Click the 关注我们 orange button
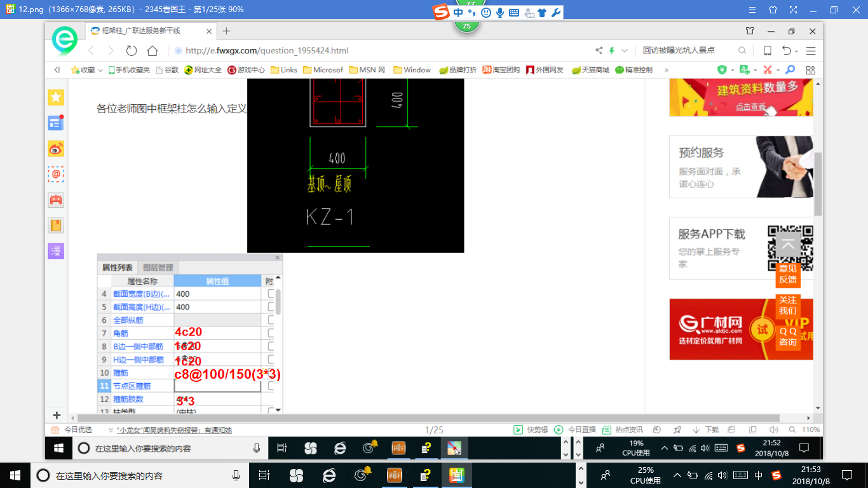The height and width of the screenshot is (488, 868). coord(788,306)
